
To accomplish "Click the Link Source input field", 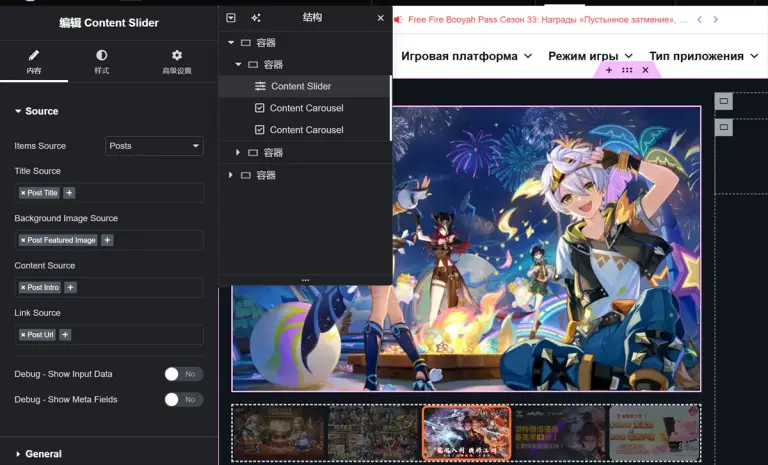I will 109,335.
